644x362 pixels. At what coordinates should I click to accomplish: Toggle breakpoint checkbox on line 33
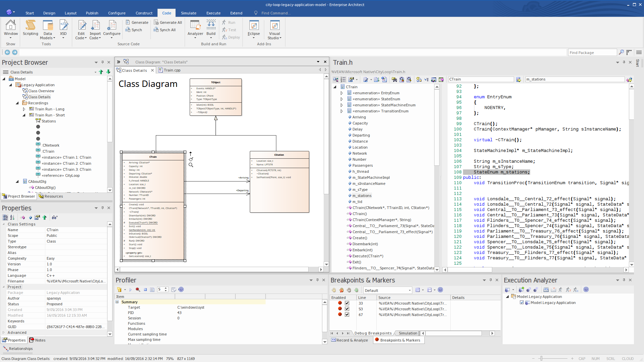347,303
